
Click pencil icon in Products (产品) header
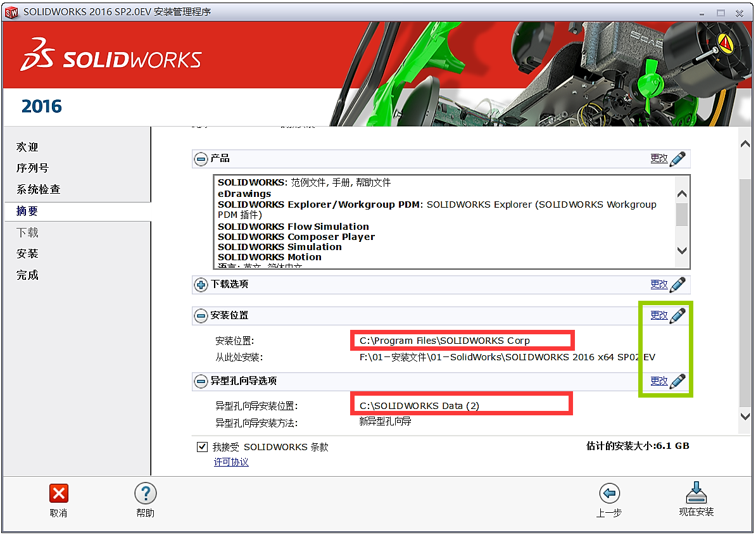(677, 159)
